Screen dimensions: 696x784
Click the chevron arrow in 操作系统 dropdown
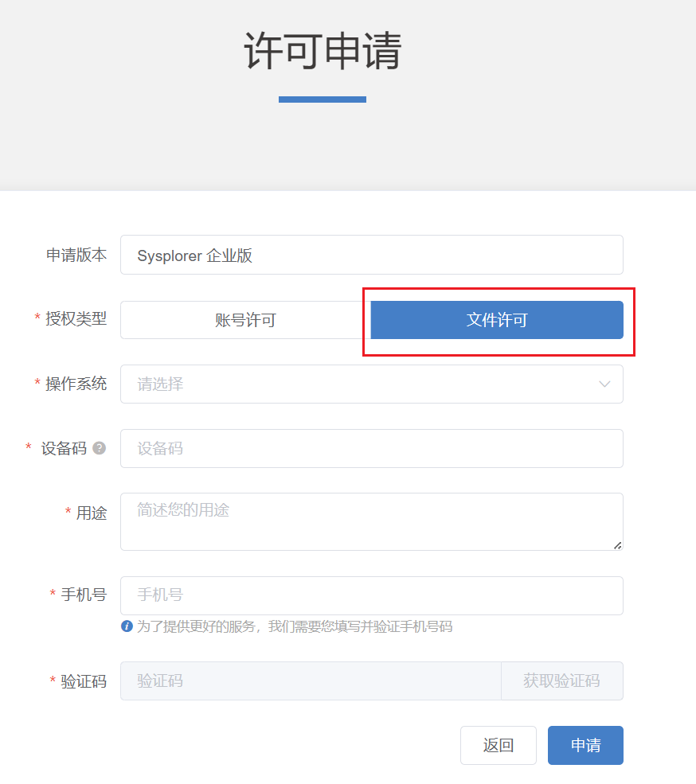click(x=604, y=384)
